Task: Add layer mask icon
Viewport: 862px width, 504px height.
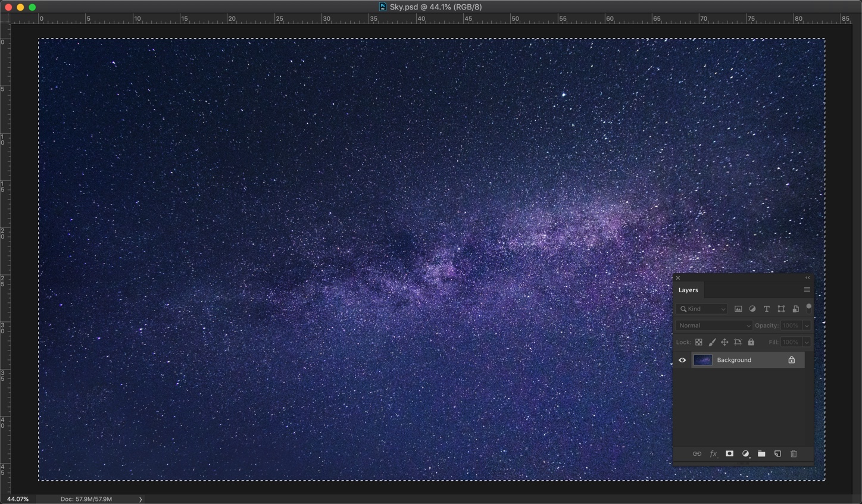Action: [x=729, y=454]
